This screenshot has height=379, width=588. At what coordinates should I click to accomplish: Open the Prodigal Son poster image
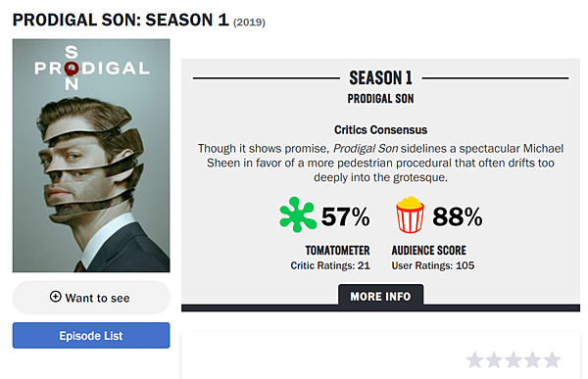click(91, 156)
